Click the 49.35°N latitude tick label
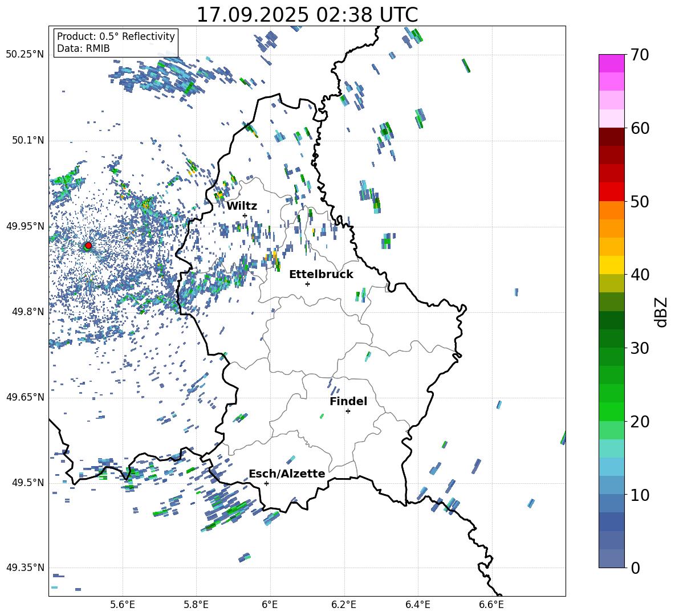The height and width of the screenshot is (616, 675). point(25,568)
